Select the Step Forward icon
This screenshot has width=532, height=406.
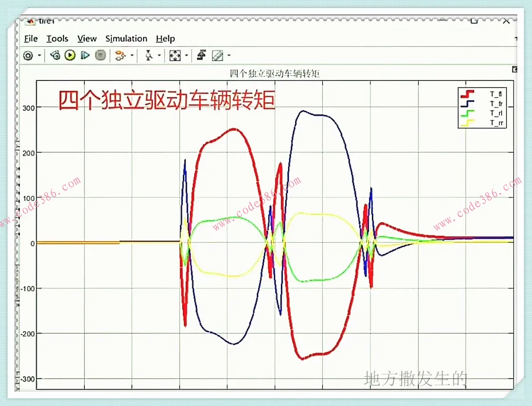click(85, 56)
